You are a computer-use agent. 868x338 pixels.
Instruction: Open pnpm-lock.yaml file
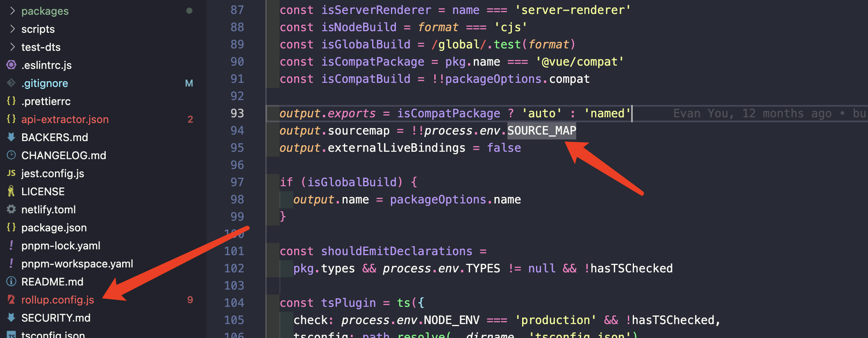point(61,245)
